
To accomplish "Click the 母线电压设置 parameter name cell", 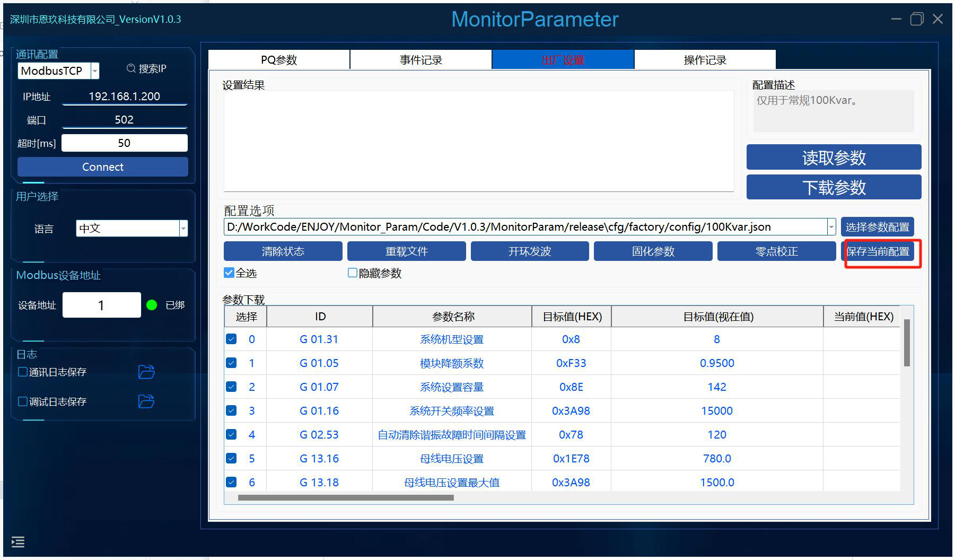I will pos(452,459).
